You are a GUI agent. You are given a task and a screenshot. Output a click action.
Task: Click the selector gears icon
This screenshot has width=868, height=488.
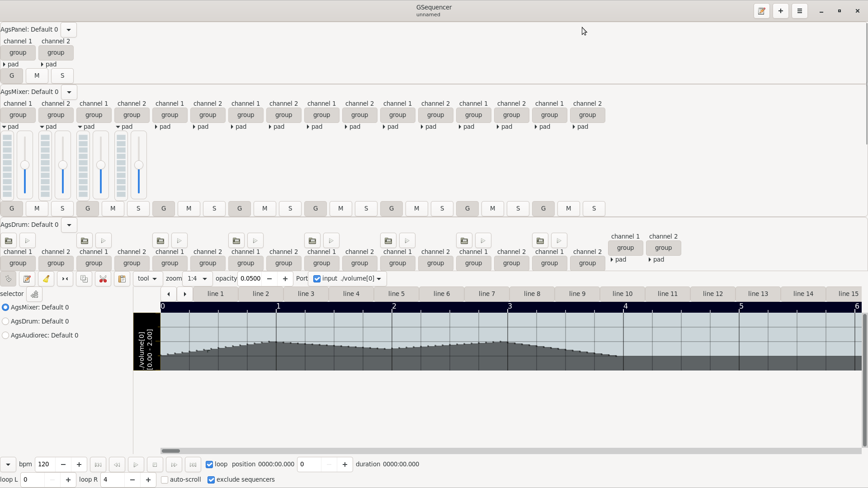(x=34, y=294)
